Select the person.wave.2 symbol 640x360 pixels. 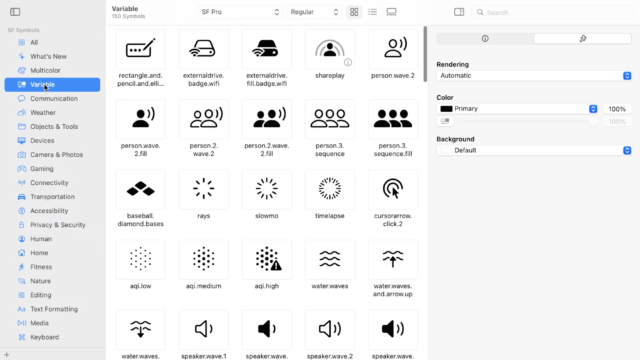coord(393,49)
